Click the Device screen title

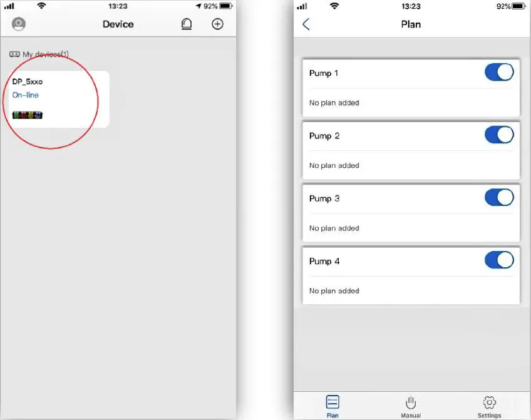[x=118, y=24]
